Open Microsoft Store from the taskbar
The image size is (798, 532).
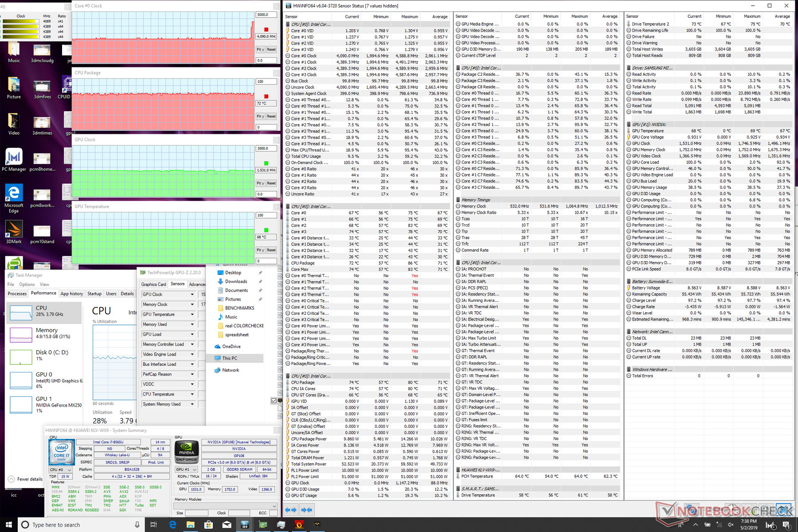208,524
